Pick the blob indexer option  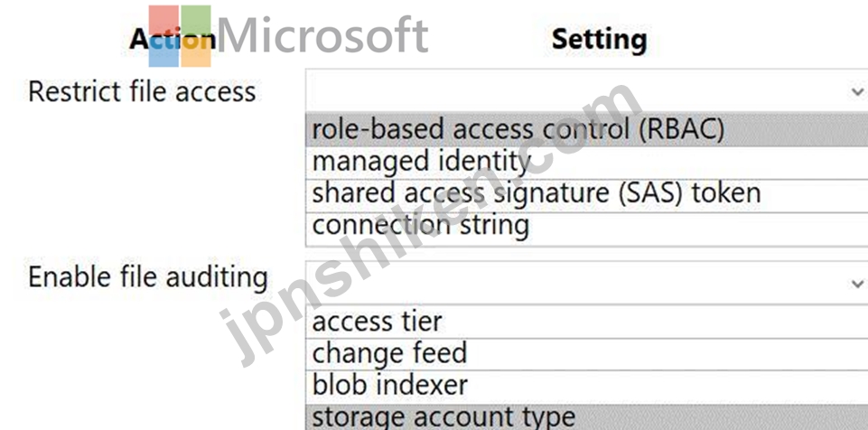(x=586, y=387)
